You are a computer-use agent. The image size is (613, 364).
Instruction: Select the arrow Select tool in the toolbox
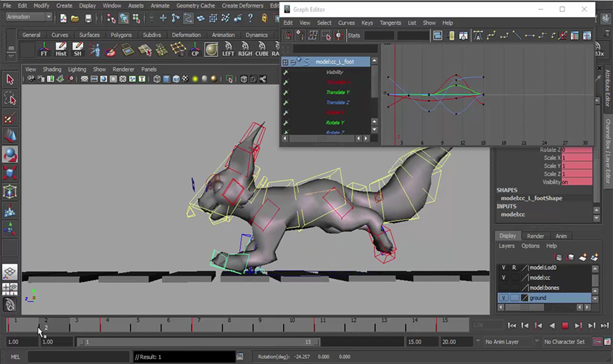(10, 80)
